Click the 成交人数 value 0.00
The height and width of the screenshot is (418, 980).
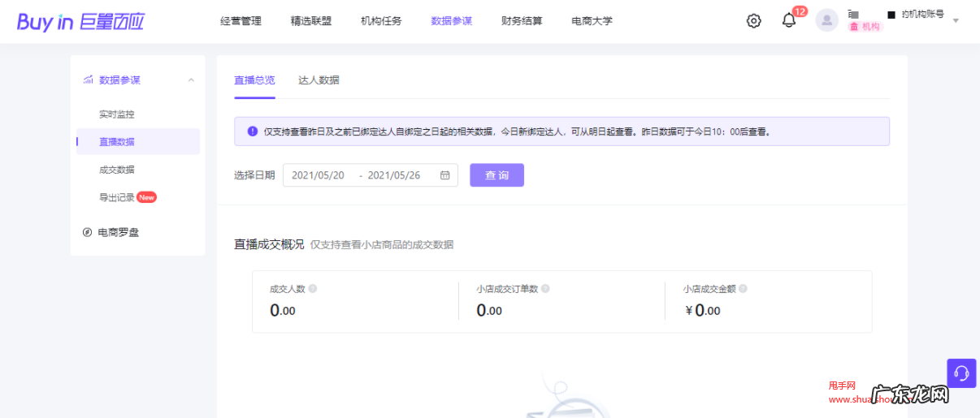click(283, 310)
